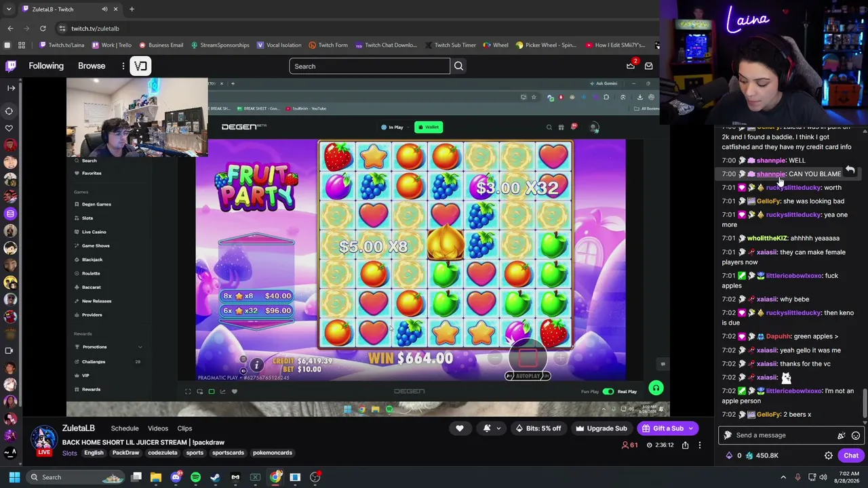Viewport: 868px width, 488px height.
Task: Click the white VD logo icon
Action: coord(140,66)
